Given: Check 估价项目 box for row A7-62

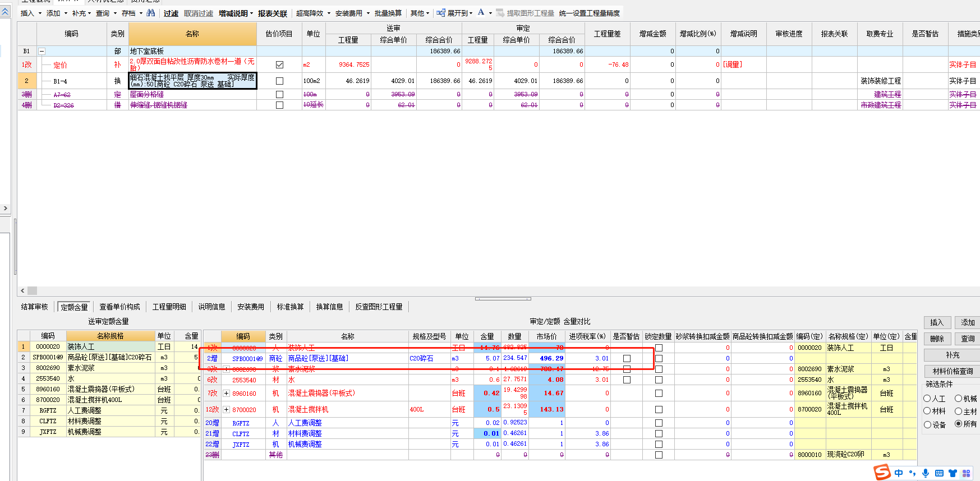Looking at the screenshot, I should 279,94.
